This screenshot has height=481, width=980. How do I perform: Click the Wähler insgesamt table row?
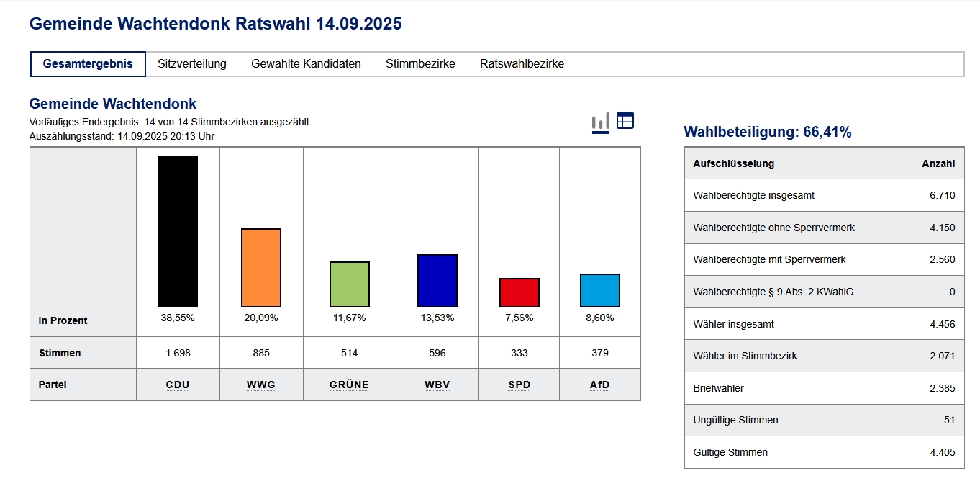[x=824, y=324]
